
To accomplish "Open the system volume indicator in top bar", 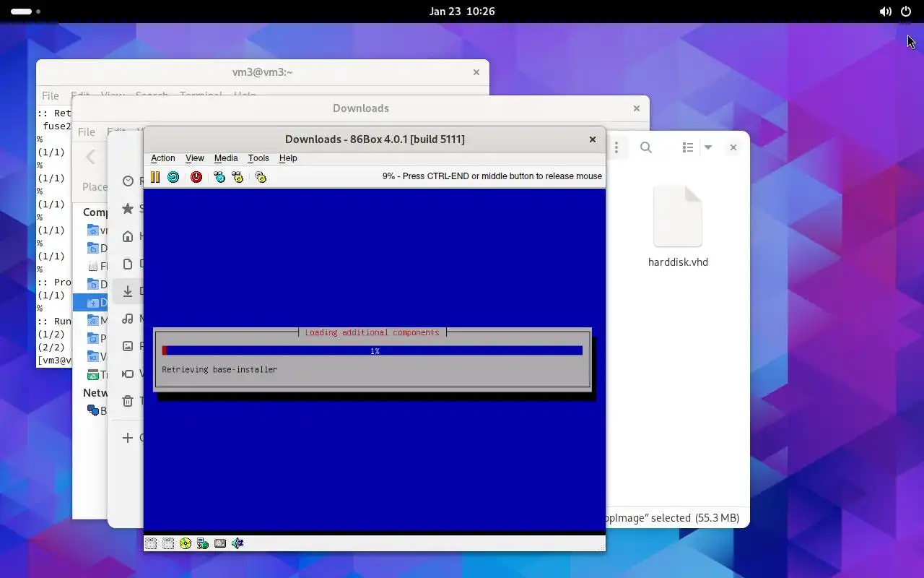I will tap(885, 12).
